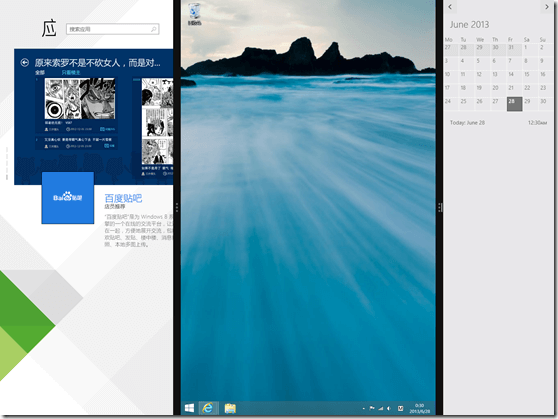Focus the Store app search field

pyautogui.click(x=112, y=29)
